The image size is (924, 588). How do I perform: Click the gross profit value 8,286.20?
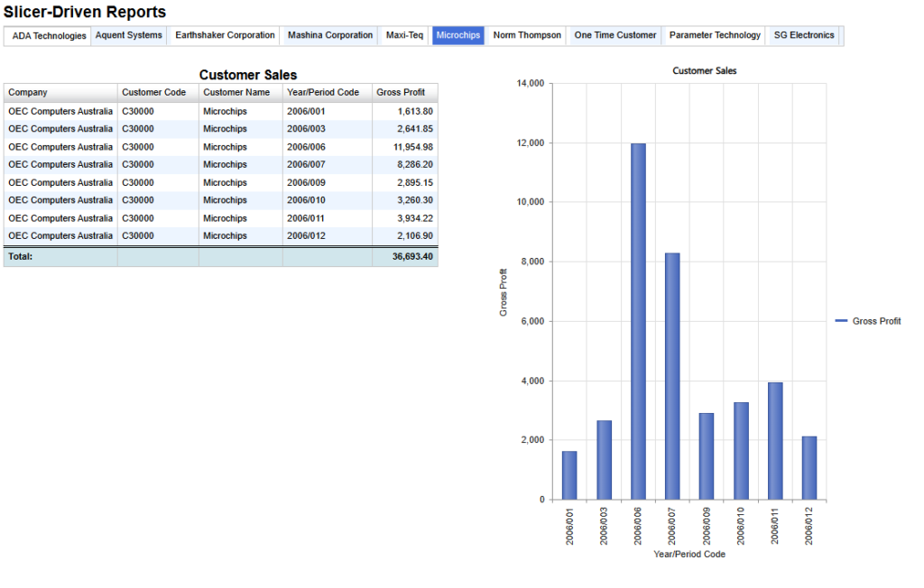click(415, 165)
